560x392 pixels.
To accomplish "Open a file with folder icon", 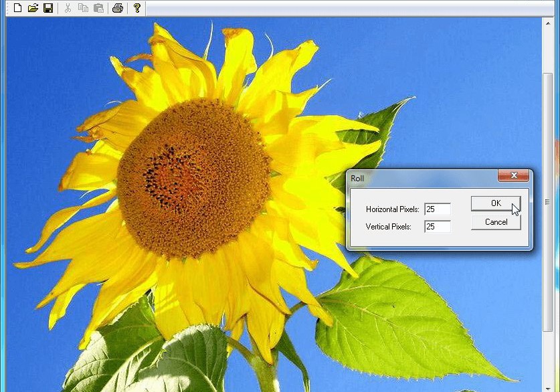I will pyautogui.click(x=33, y=7).
